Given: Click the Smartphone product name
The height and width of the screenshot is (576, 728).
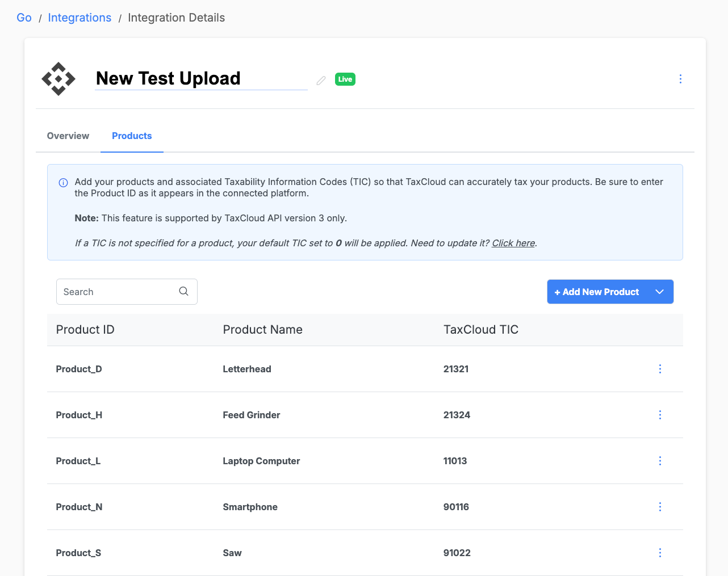Looking at the screenshot, I should pos(250,507).
